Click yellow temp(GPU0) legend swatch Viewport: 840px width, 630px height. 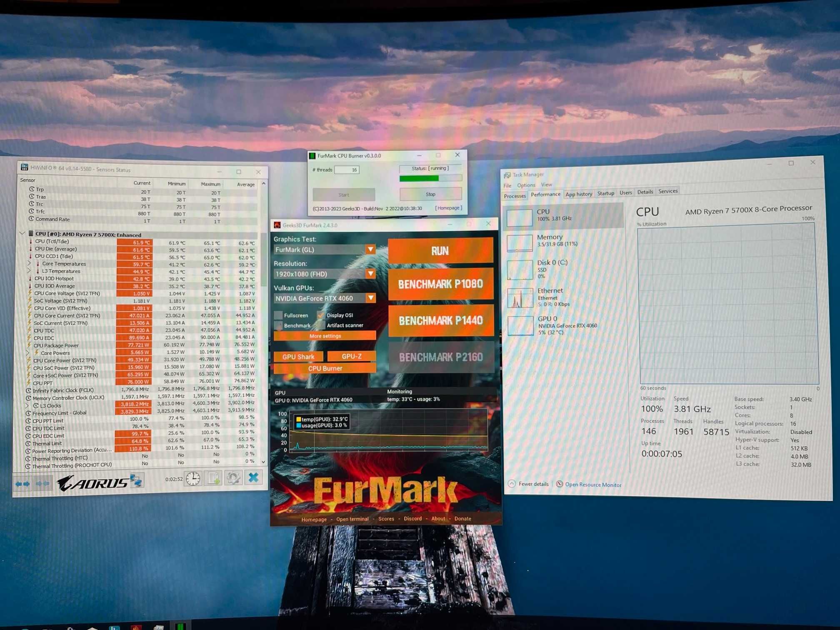click(x=298, y=419)
